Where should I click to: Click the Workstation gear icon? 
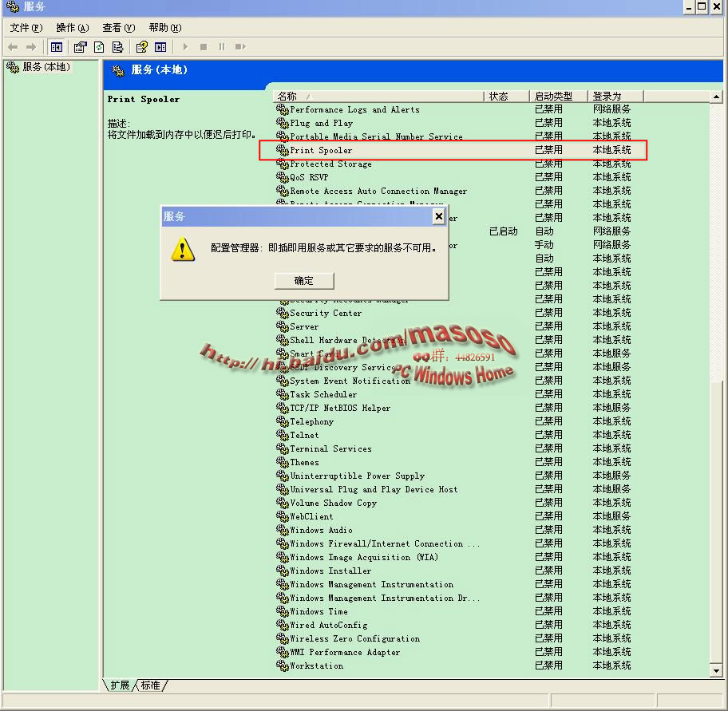click(283, 665)
